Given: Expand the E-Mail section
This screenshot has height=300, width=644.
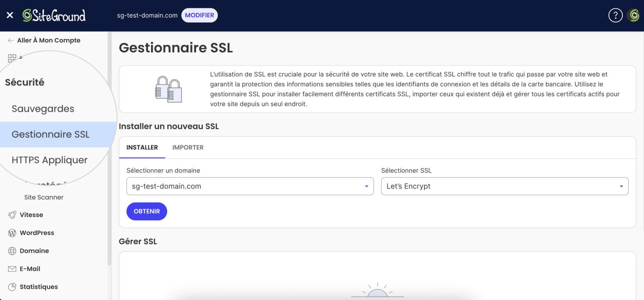Looking at the screenshot, I should point(30,269).
